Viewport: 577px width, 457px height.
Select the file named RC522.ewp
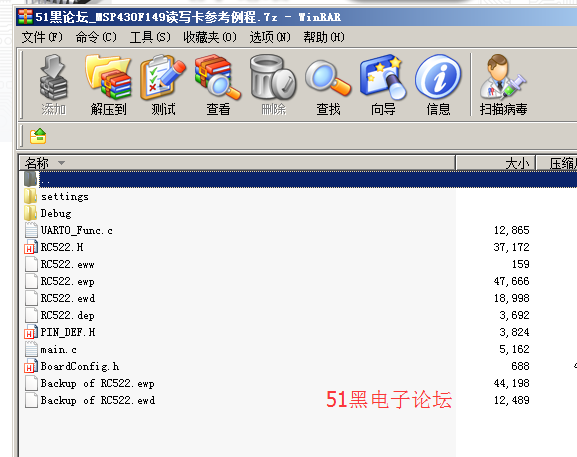[67, 281]
